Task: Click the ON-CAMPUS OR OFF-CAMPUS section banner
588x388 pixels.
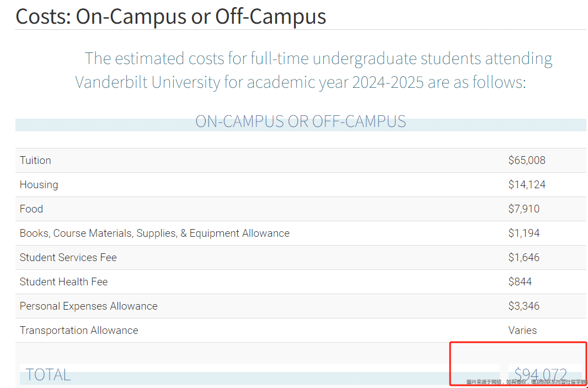Action: tap(301, 121)
